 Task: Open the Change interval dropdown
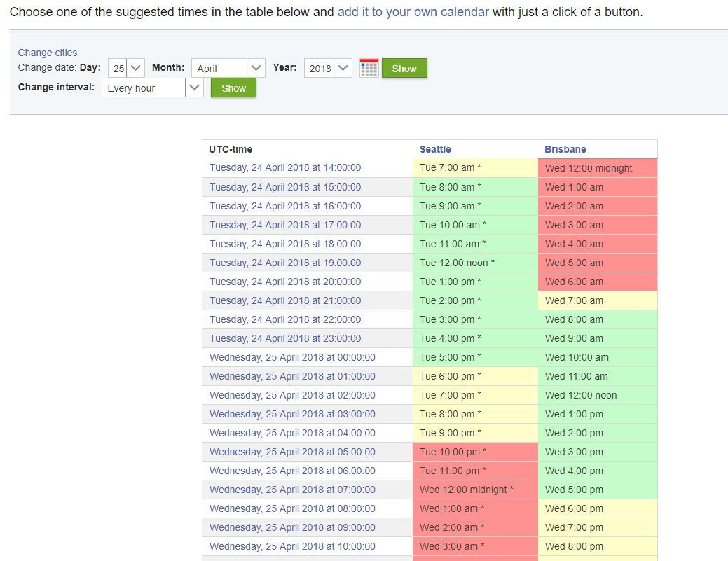click(x=152, y=88)
